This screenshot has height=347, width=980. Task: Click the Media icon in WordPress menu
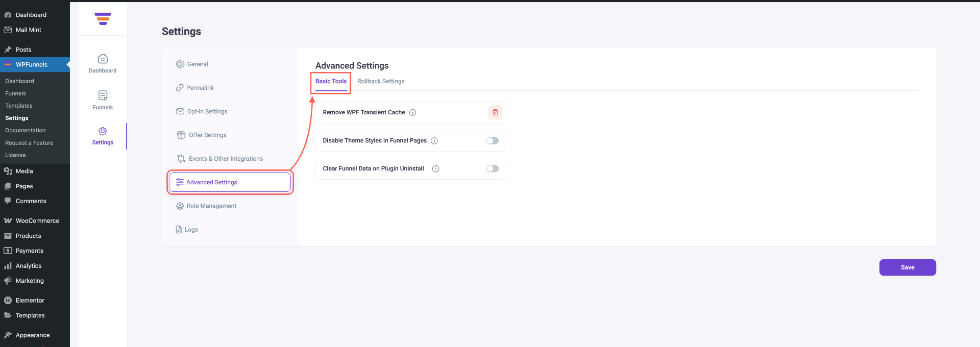click(8, 171)
